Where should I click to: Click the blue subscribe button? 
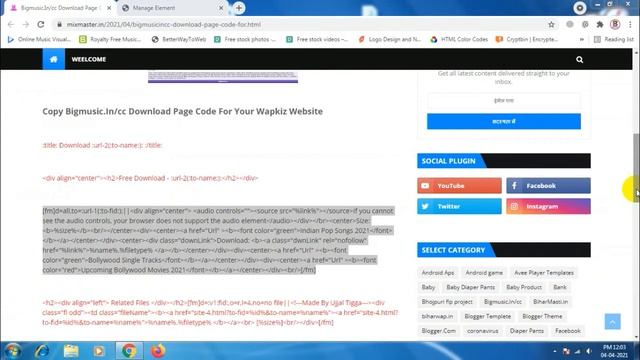click(504, 121)
